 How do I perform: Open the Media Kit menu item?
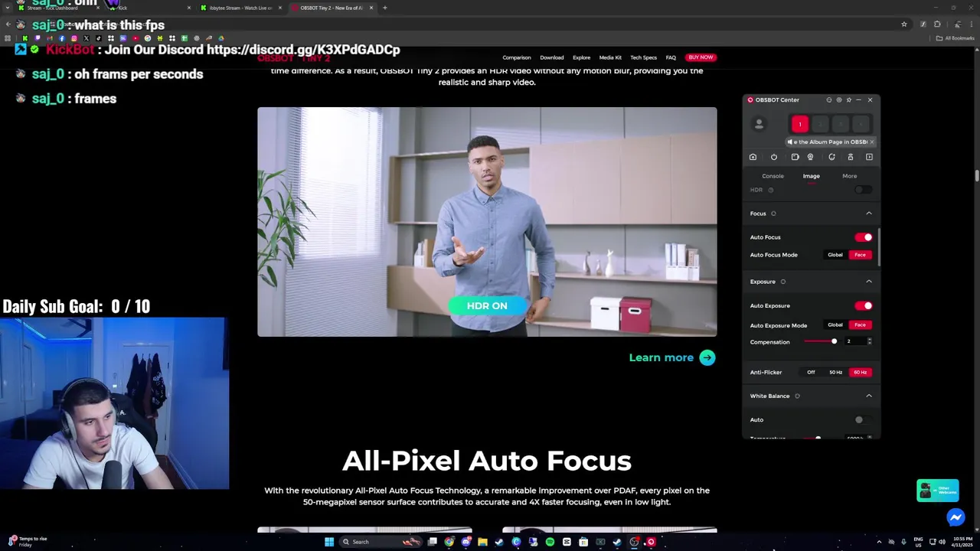(610, 57)
